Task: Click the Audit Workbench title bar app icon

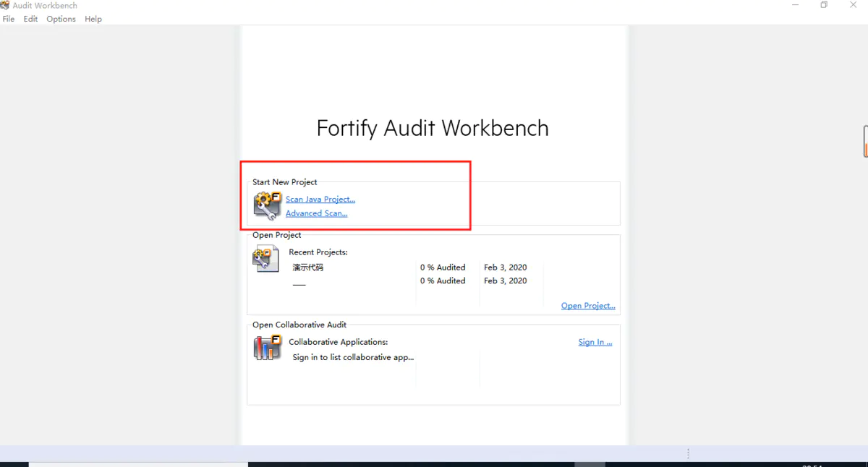Action: click(x=5, y=5)
